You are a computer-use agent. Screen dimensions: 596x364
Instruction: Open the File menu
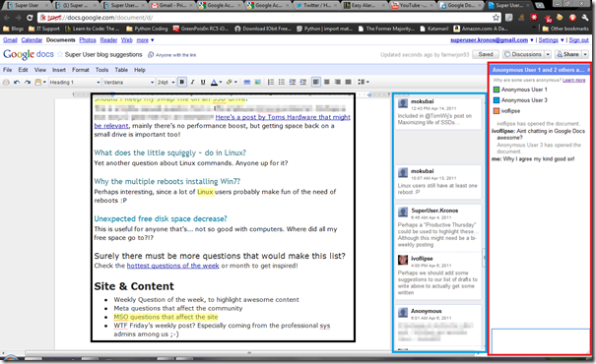(x=7, y=70)
